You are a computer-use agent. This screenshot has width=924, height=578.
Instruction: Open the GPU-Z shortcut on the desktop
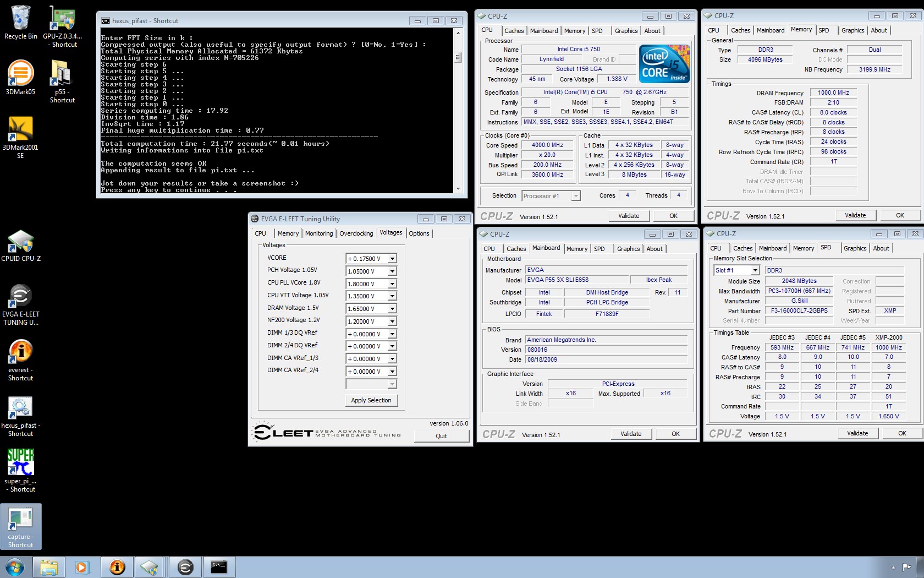coord(62,26)
